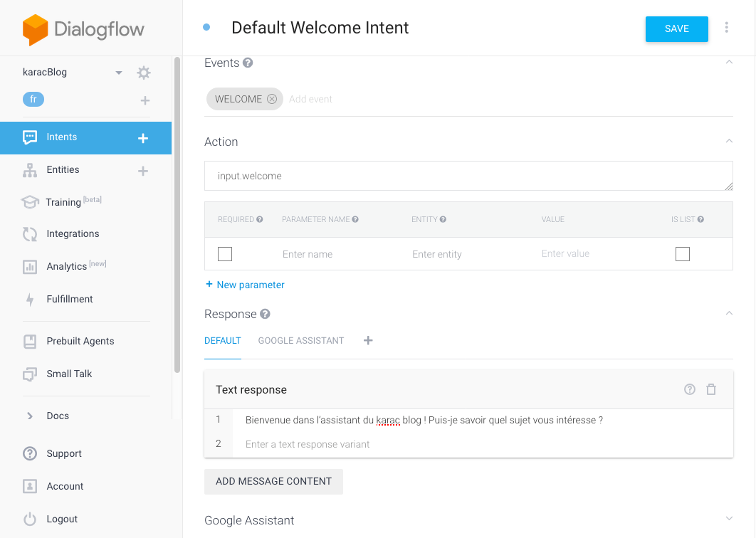Edit the Bienvenue text response line
The height and width of the screenshot is (538, 756).
[482, 421]
